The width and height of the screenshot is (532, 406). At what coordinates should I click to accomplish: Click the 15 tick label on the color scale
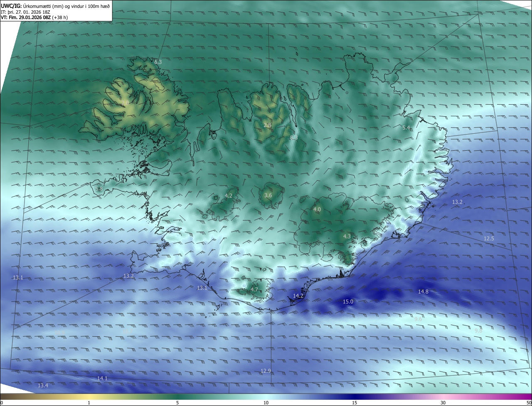pyautogui.click(x=355, y=403)
